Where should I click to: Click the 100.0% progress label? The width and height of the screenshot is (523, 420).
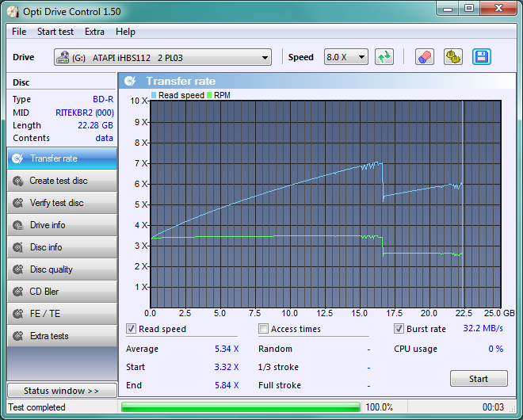[380, 407]
